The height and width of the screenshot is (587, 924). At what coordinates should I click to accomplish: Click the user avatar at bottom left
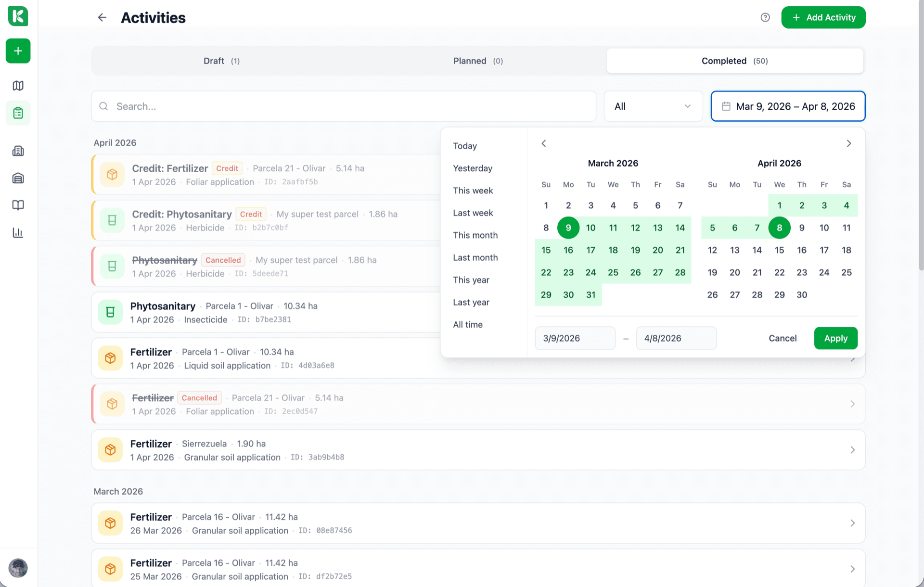point(18,568)
